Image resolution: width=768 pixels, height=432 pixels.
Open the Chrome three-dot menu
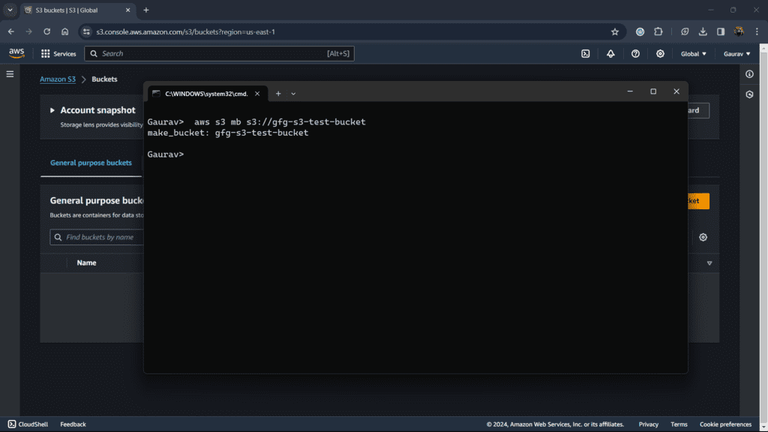coord(757,31)
